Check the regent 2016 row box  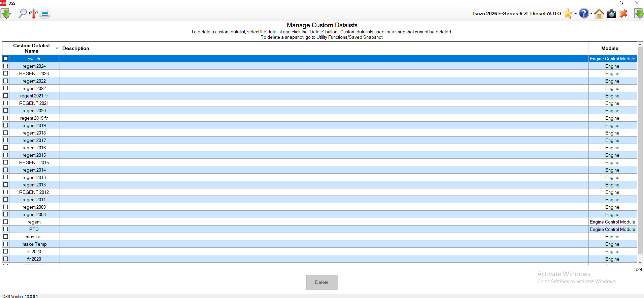6,148
